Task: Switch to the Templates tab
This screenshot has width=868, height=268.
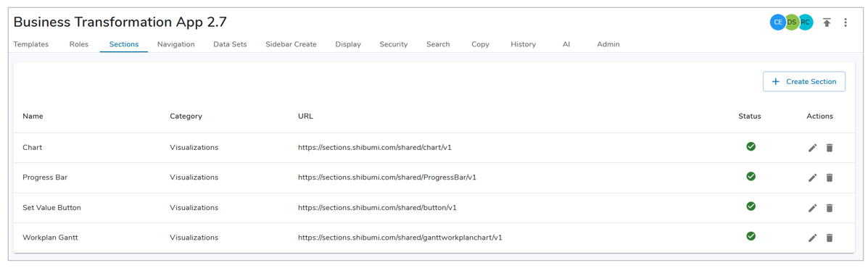Action: point(31,44)
